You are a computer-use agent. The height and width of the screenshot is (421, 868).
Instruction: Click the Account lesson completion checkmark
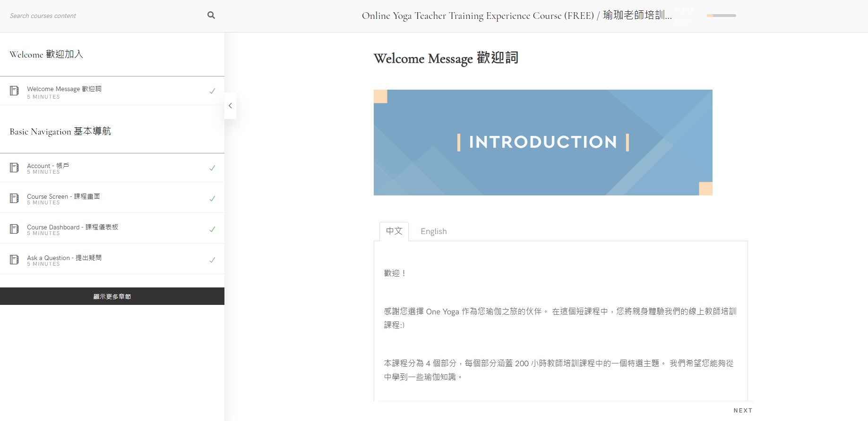pos(213,168)
